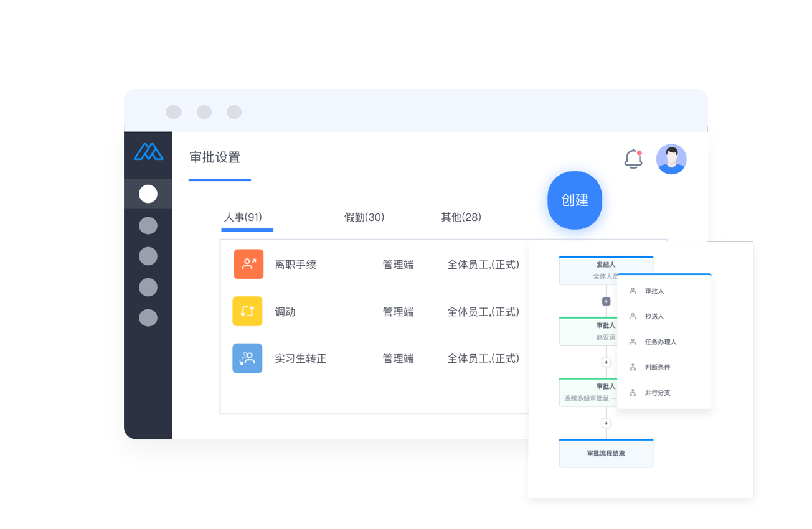Switch to the 人事(91) tab

(x=243, y=217)
